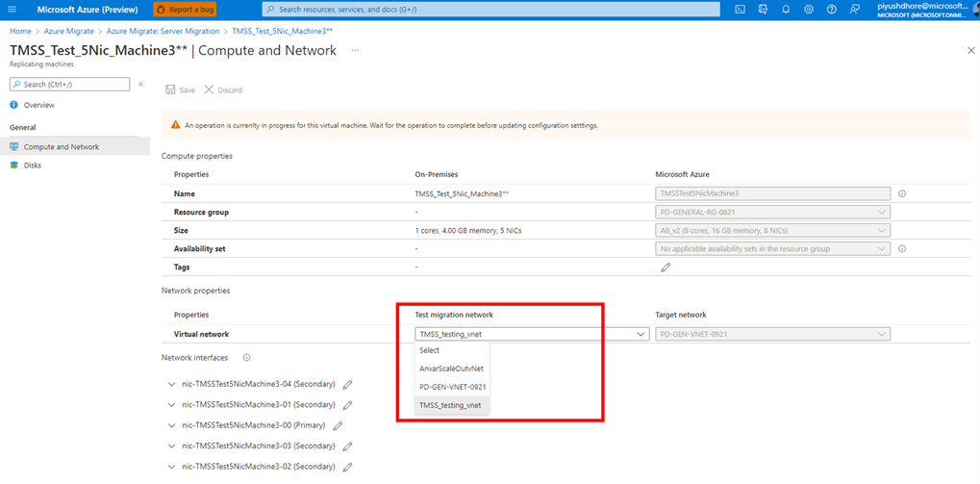Click the info icon beside Availability set
980x484 pixels.
coord(902,249)
